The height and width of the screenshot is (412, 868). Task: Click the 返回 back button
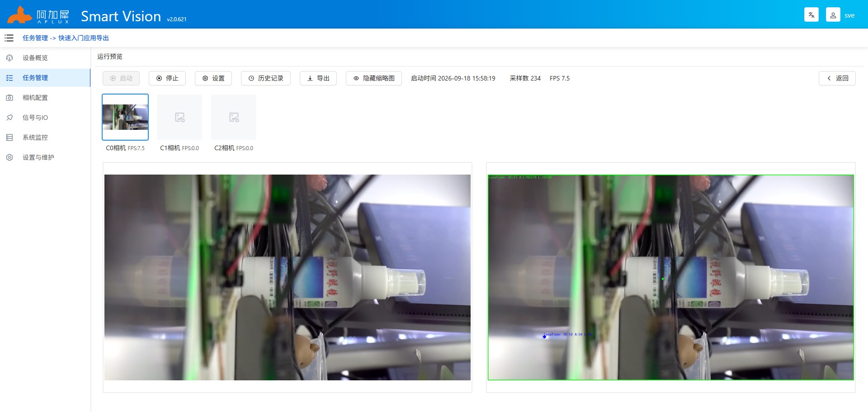pos(837,78)
